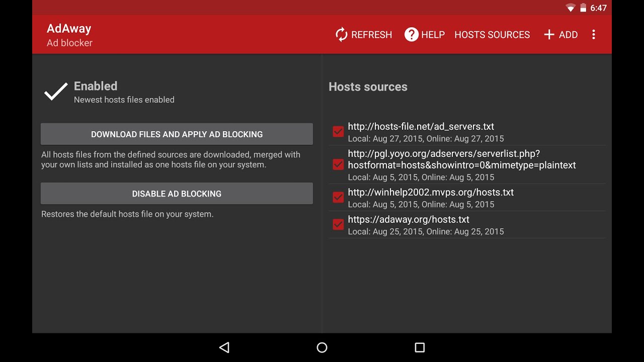Tap the Android Home navigation button
The width and height of the screenshot is (644, 362).
tap(321, 347)
